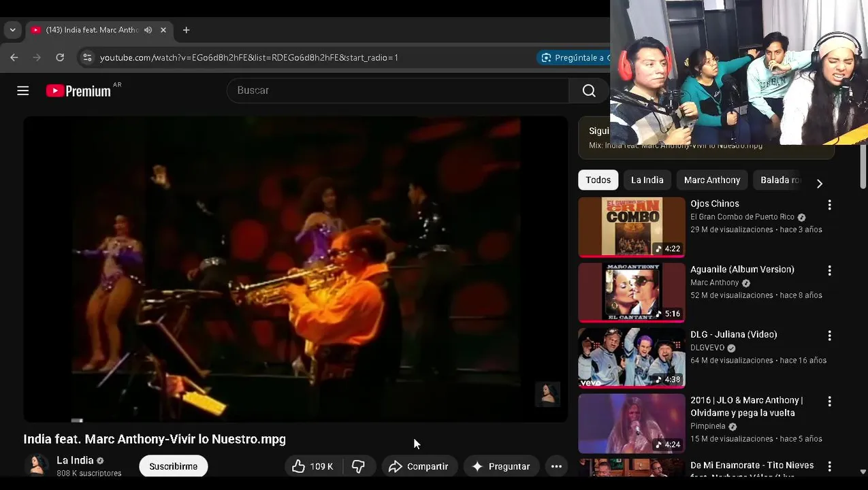Screen dimensions: 868x490
Task: Subscribe with the Suscribirme button
Action: pyautogui.click(x=173, y=466)
